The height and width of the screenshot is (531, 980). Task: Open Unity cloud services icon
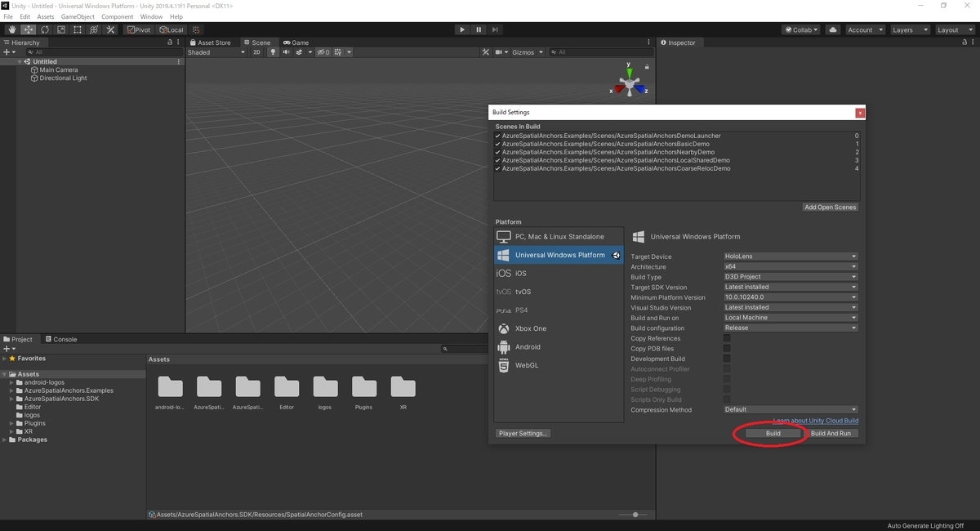[x=832, y=29]
